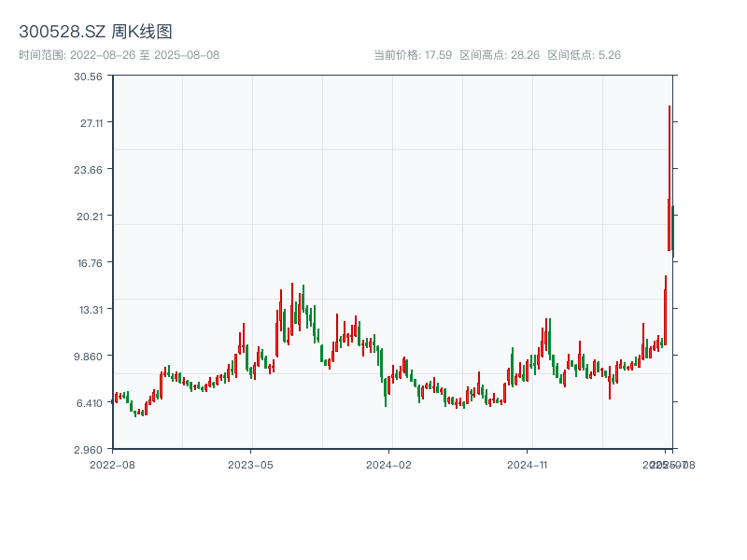Select the 2024-11 x-axis date label

pos(527,464)
